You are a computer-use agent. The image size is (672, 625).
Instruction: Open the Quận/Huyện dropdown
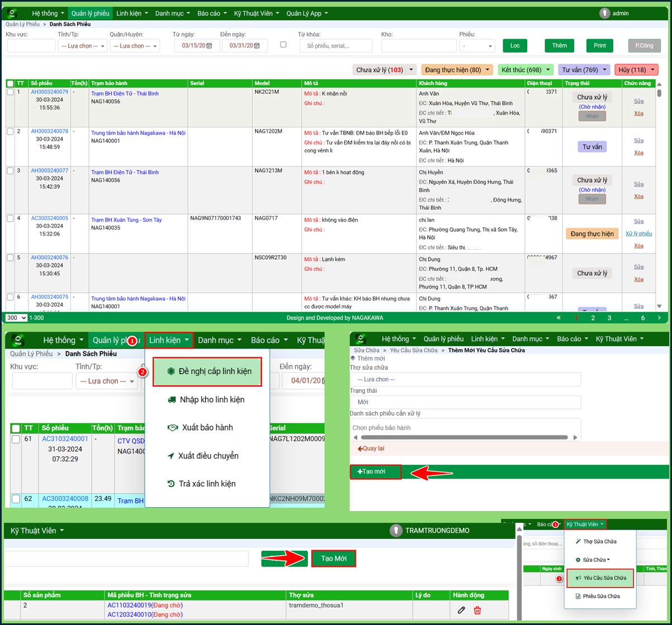tap(135, 46)
